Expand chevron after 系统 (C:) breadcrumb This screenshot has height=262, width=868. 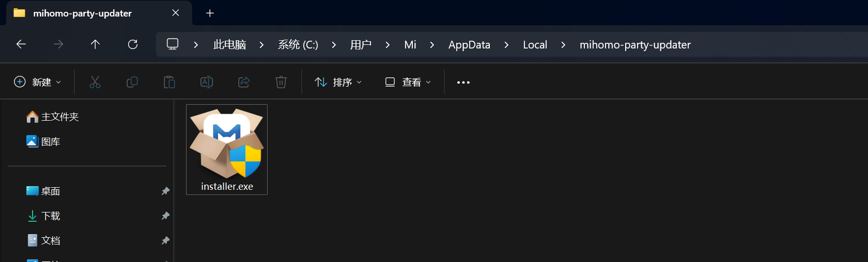(334, 45)
